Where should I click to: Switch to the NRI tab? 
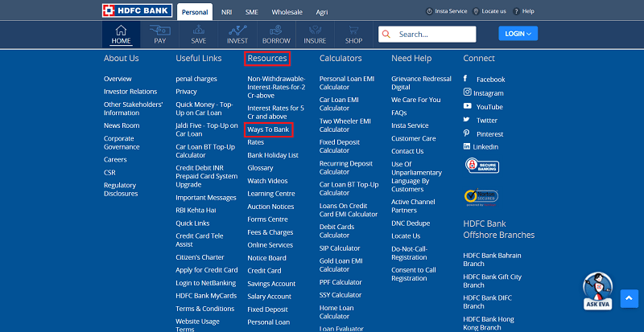[x=227, y=12]
